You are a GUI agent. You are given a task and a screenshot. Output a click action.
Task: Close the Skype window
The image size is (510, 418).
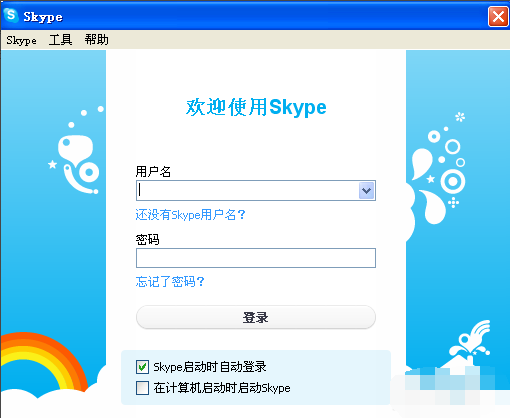point(498,16)
